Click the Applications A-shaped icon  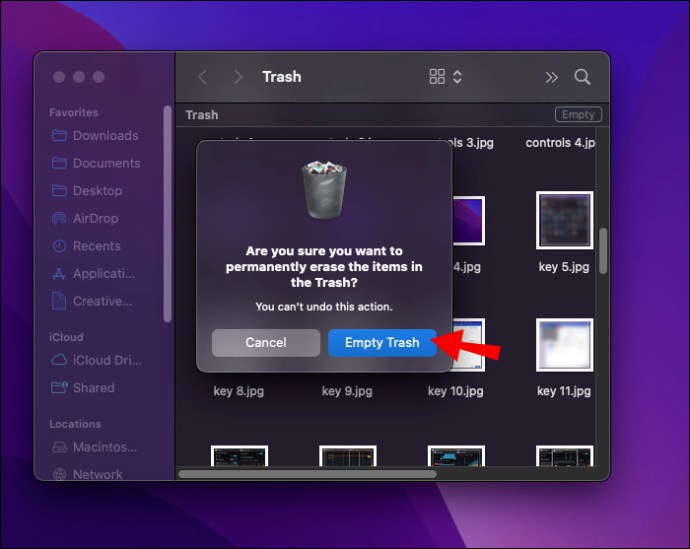[x=59, y=274]
